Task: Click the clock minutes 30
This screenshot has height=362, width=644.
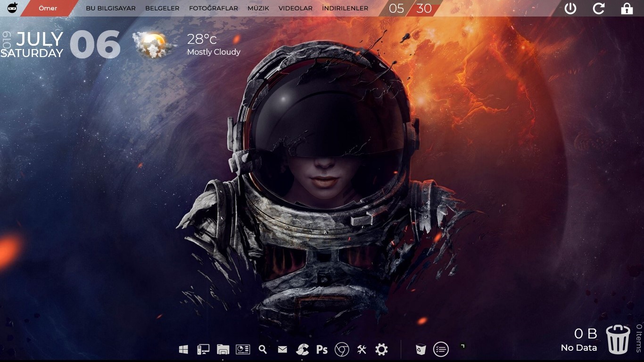Action: pos(424,8)
